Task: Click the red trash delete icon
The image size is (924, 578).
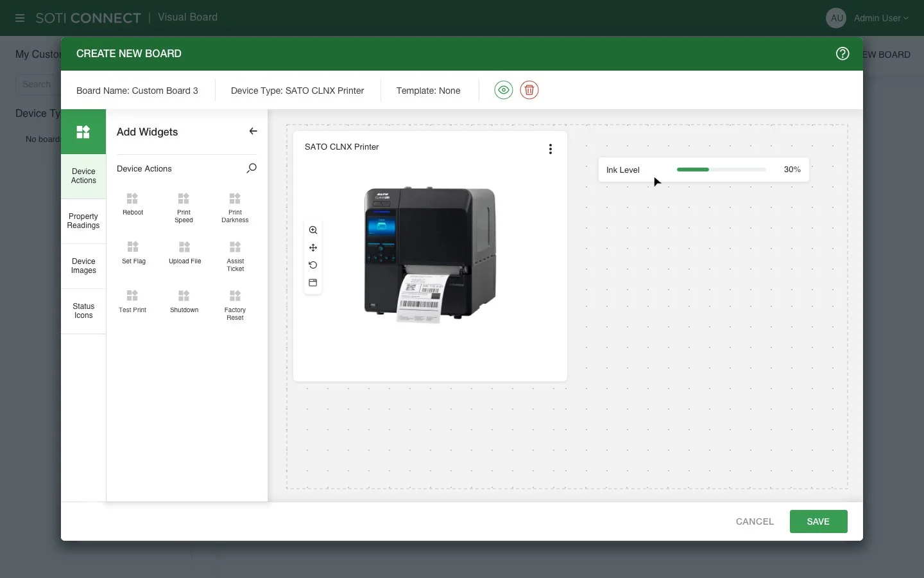Action: (x=529, y=90)
